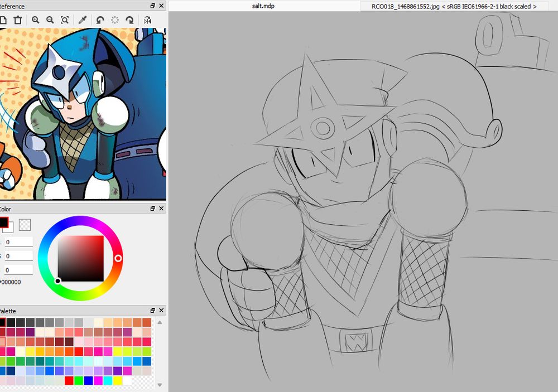
Task: Switch to the RCO018_1468861552.jpg tab
Action: coord(454,6)
